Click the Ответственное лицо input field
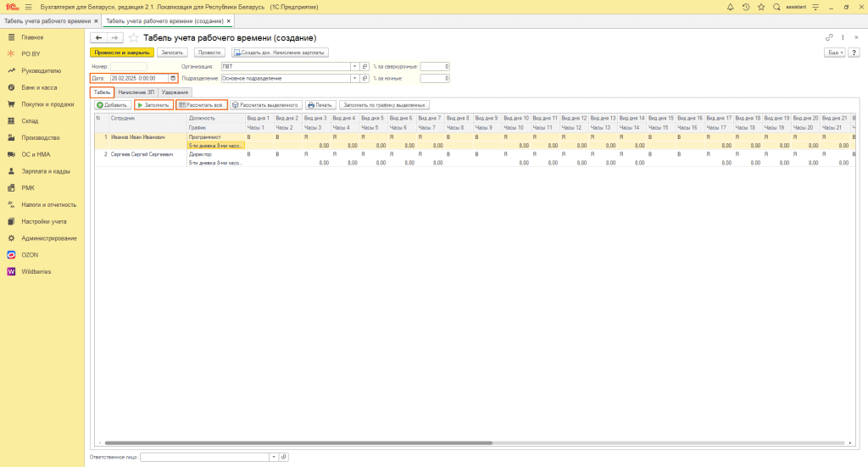This screenshot has width=868, height=467. 205,457
